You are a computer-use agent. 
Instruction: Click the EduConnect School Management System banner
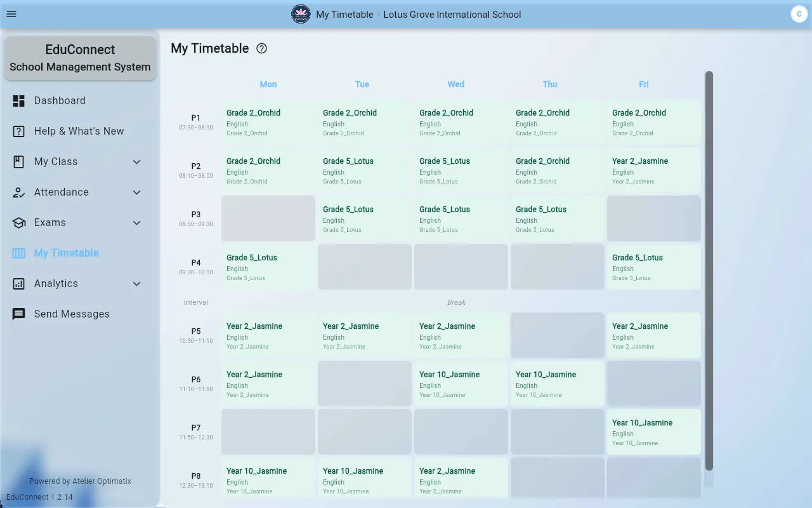[x=80, y=58]
